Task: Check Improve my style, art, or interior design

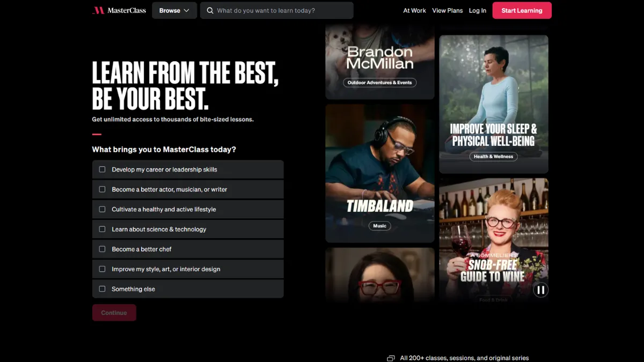Action: point(102,269)
